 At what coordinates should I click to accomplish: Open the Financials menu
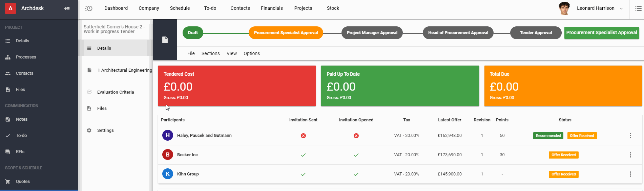pos(272,8)
